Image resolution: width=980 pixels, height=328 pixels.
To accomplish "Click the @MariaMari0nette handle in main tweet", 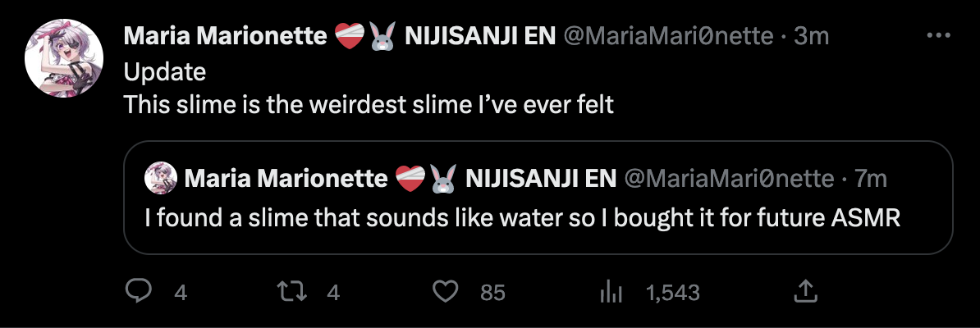I will pos(667,37).
